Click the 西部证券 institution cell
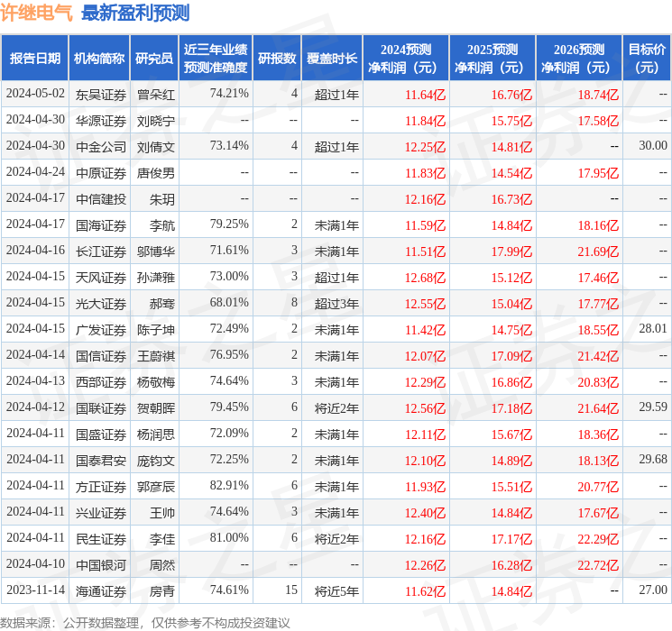The width and height of the screenshot is (672, 631). (101, 382)
